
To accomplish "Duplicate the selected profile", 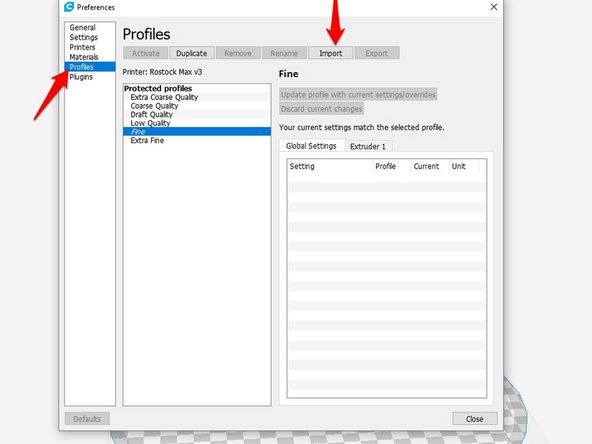I will coord(192,53).
